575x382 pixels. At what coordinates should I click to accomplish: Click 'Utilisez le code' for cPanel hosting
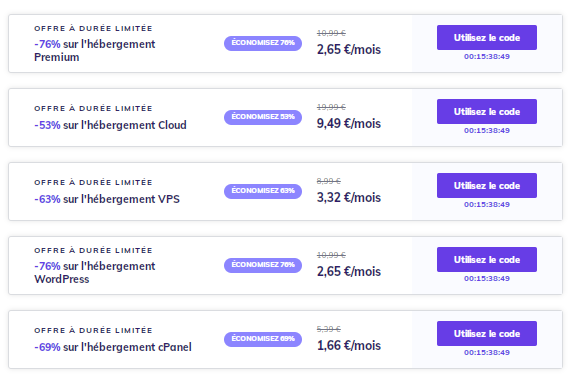coord(487,334)
